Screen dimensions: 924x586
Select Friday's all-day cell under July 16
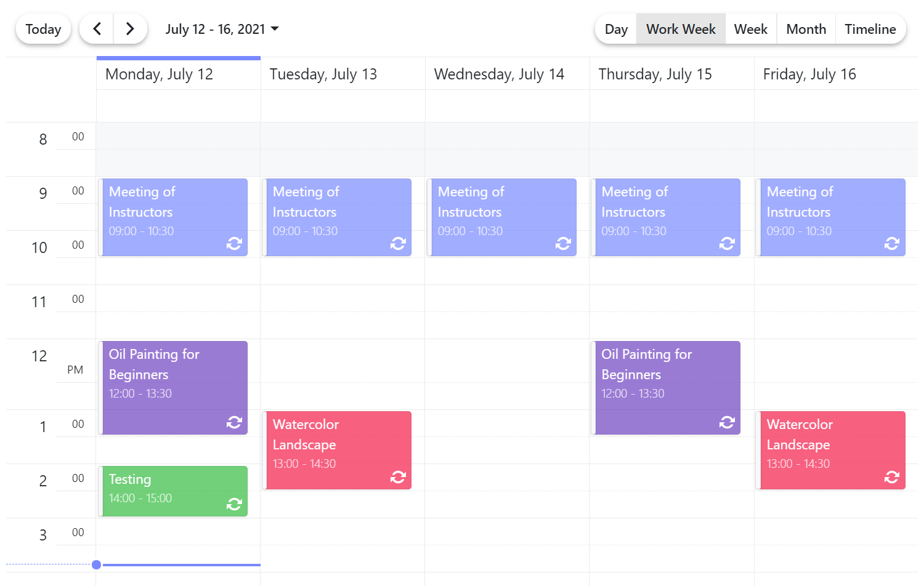(x=835, y=106)
